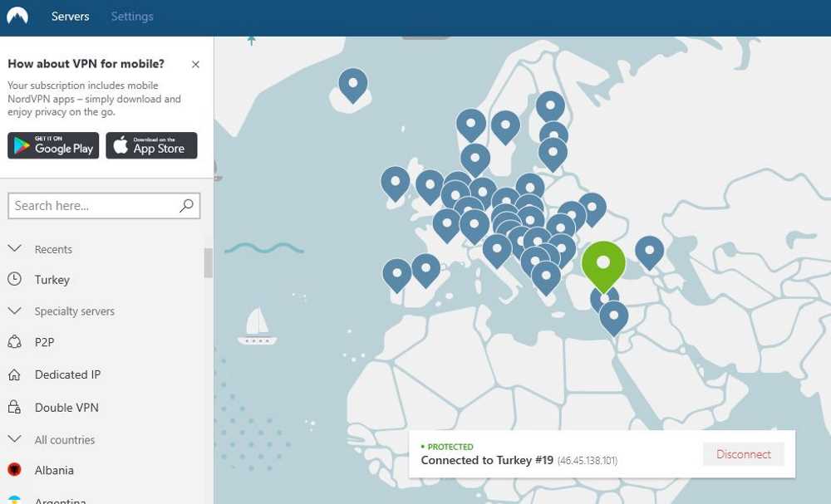
Task: Open the App Store download badge
Action: (x=151, y=145)
